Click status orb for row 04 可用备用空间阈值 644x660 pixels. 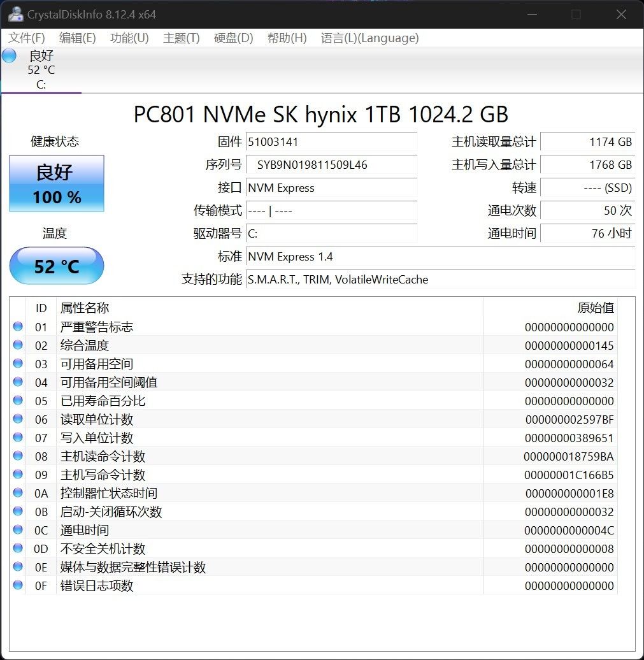point(18,382)
